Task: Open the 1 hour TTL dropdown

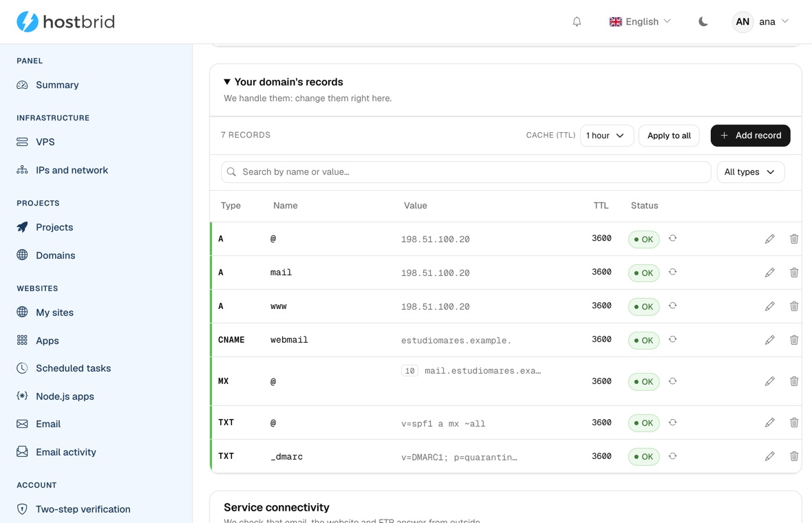Action: pos(606,136)
